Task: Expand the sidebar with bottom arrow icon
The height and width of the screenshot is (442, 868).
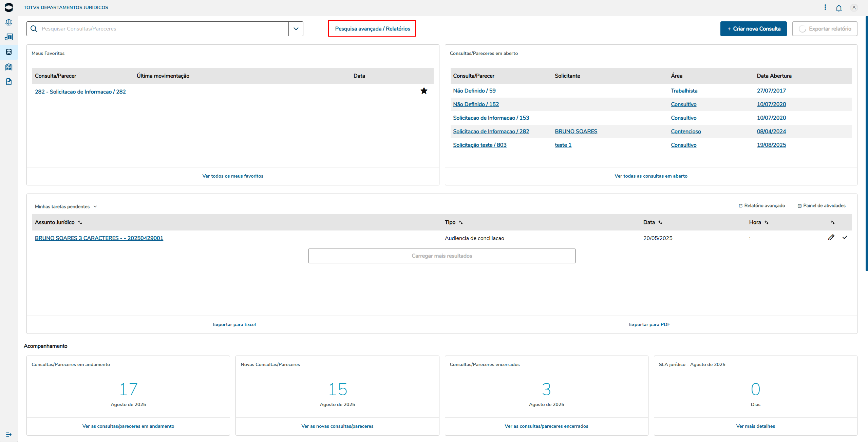Action: pos(9,435)
